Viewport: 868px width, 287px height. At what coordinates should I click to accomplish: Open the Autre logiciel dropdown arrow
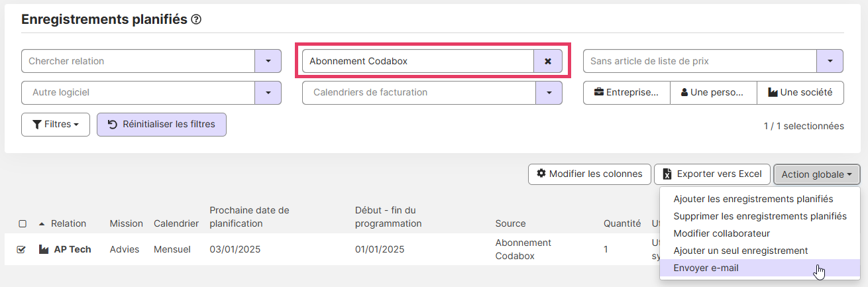268,93
